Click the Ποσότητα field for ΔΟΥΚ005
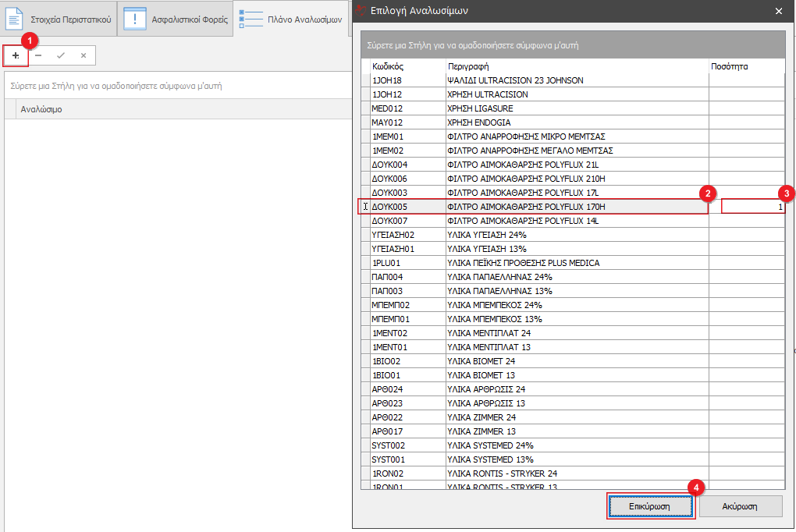The height and width of the screenshot is (532, 796). click(x=752, y=207)
